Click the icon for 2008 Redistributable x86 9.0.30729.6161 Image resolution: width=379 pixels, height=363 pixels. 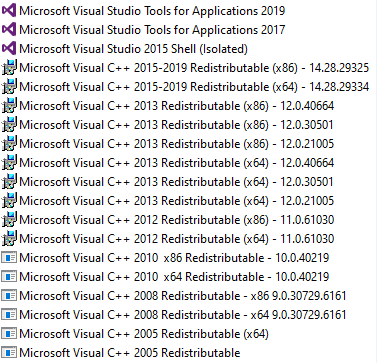tap(9, 296)
